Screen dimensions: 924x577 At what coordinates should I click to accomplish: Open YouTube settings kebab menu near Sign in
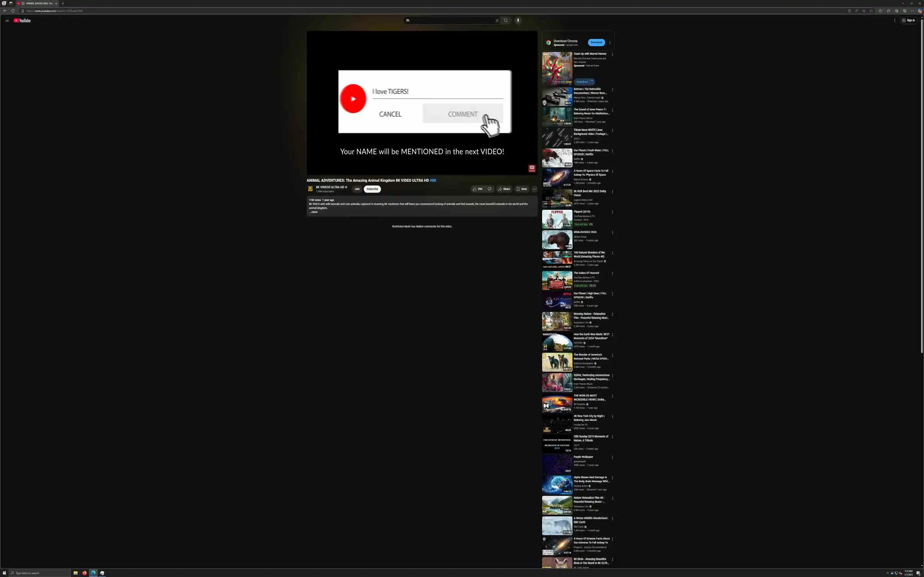895,21
